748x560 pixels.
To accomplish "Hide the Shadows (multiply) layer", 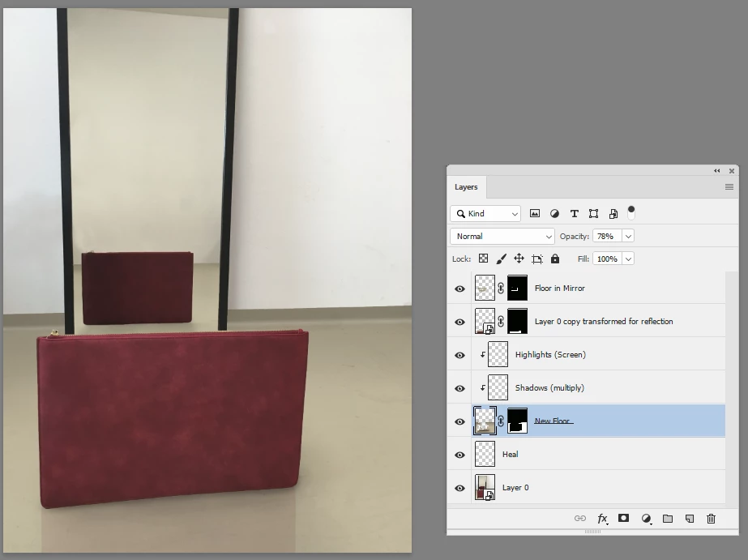I will point(459,388).
